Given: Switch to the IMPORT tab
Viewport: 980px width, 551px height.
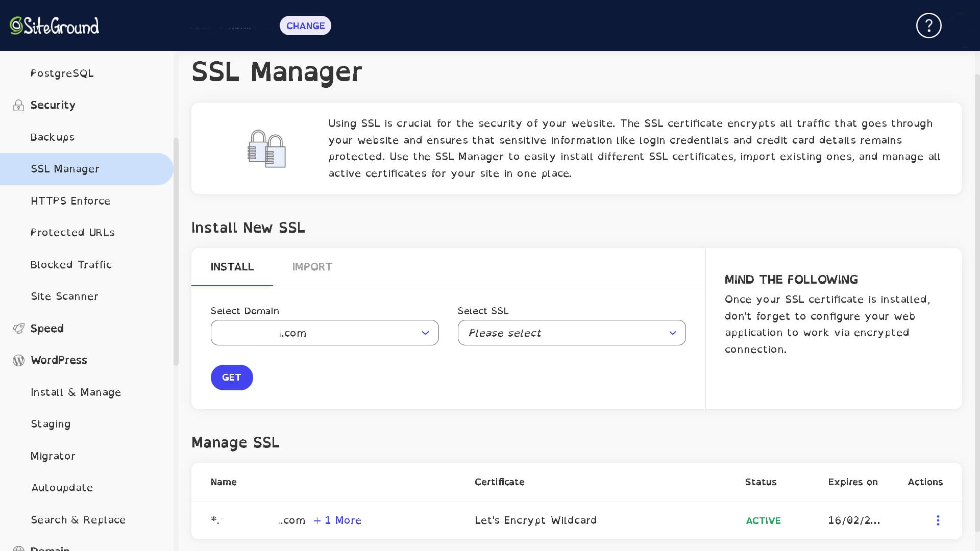Looking at the screenshot, I should point(312,267).
